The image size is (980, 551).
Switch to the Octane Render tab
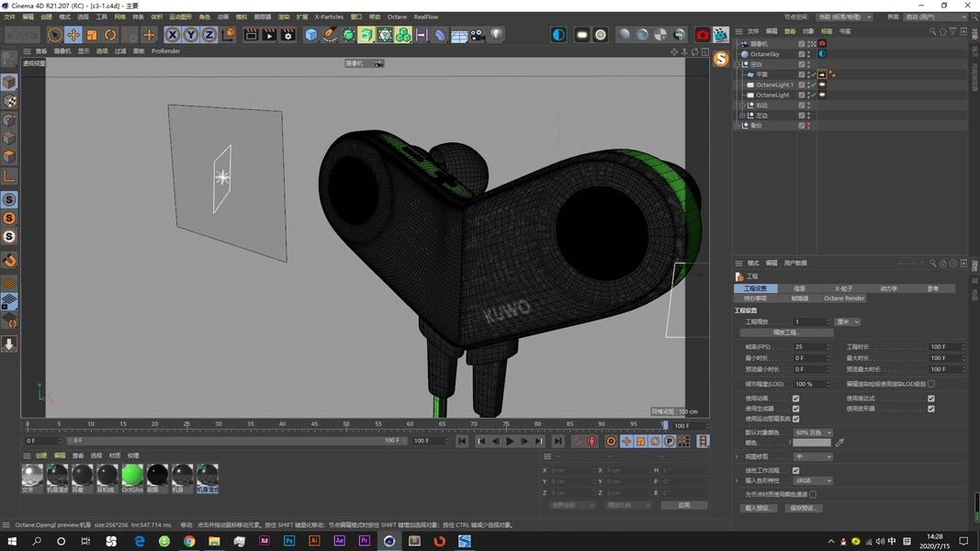pyautogui.click(x=844, y=298)
